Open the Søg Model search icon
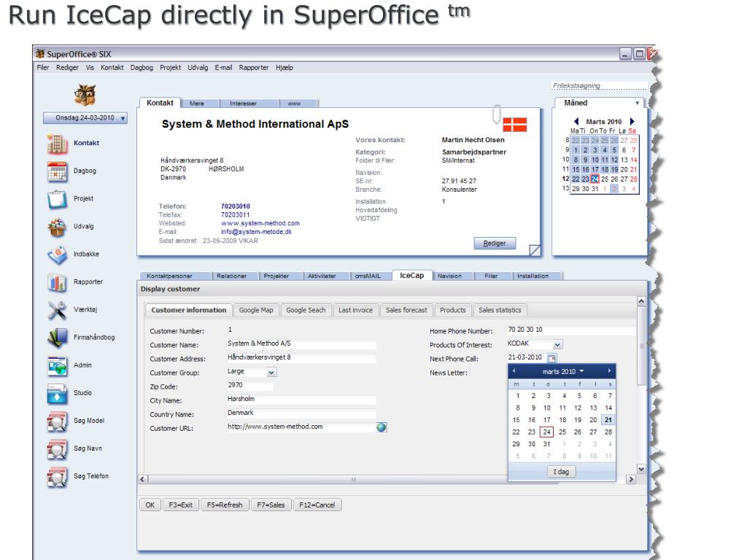Screen dimensions: 747x560 pos(57,421)
